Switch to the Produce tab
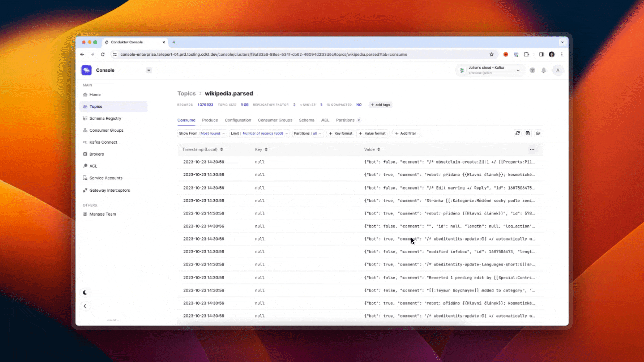 (210, 120)
